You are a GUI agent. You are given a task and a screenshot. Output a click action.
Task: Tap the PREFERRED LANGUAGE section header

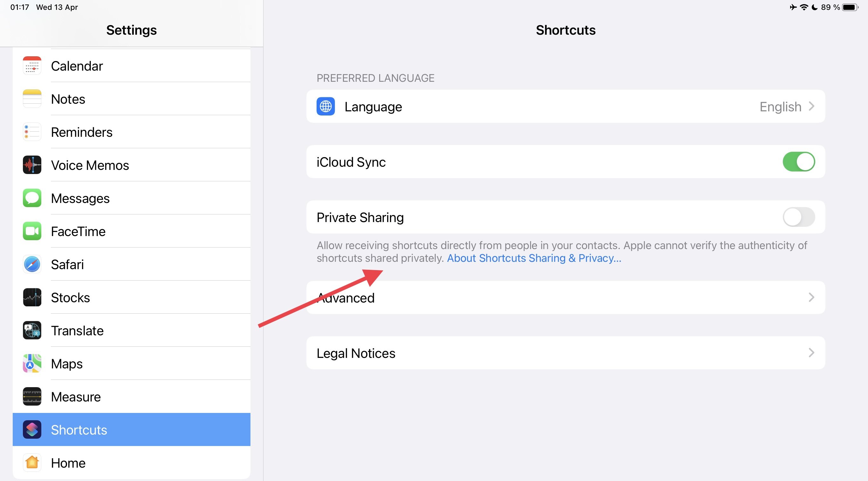[375, 78]
